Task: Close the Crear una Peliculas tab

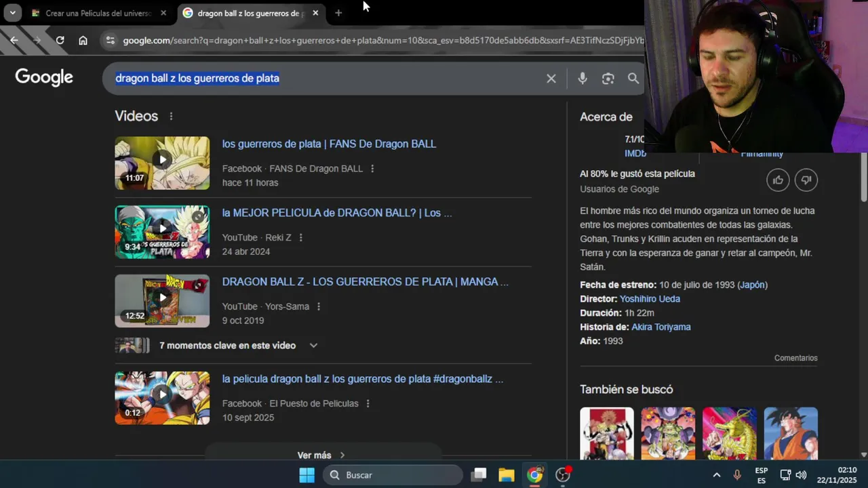Action: tap(163, 13)
